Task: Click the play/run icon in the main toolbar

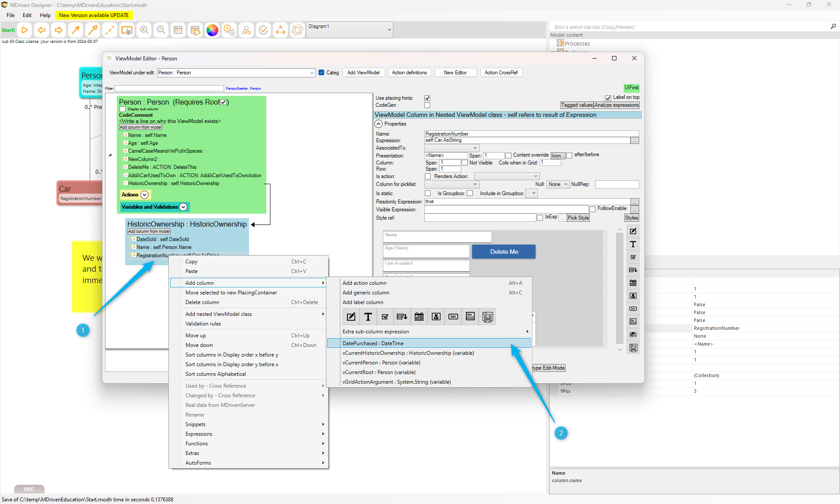Action: click(25, 30)
